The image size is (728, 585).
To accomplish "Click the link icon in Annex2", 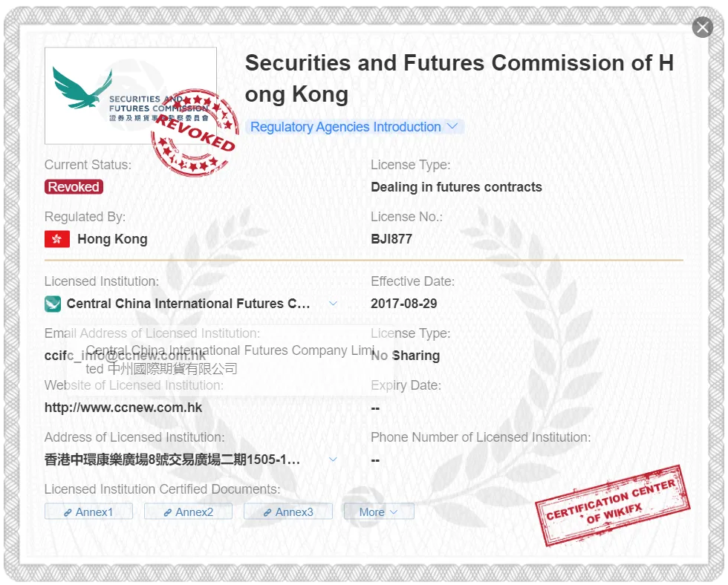I will coord(168,512).
